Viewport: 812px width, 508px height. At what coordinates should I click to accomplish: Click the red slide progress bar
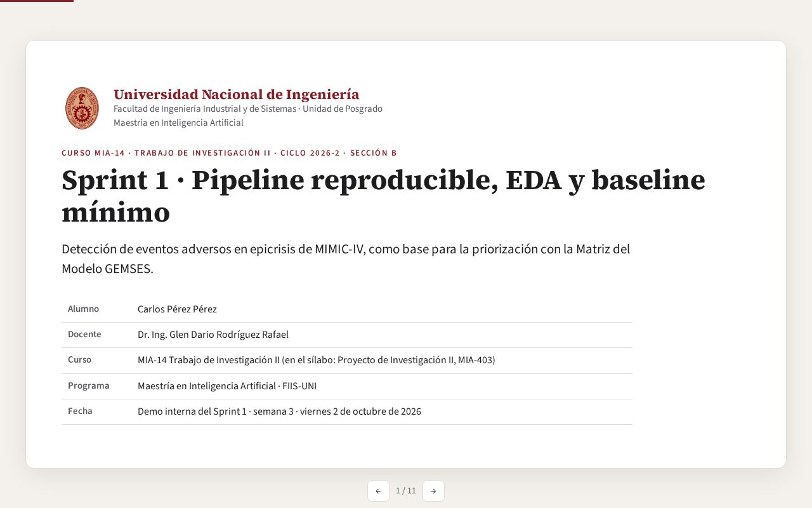coord(37,1)
